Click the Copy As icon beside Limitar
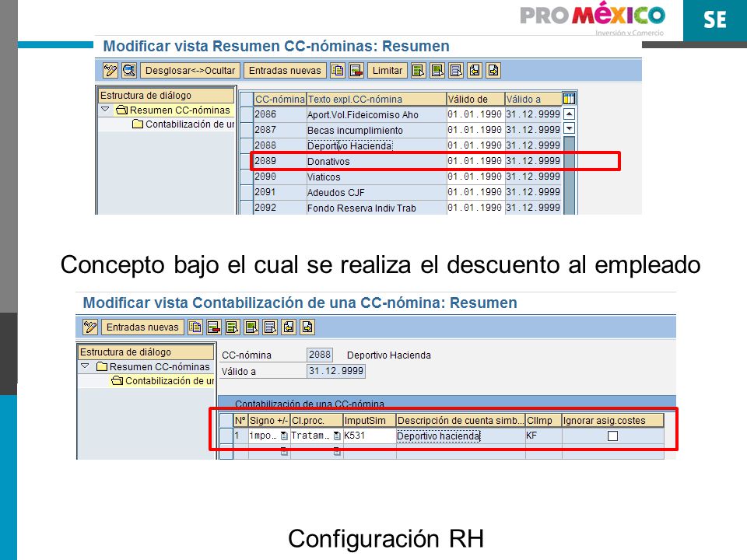 338,71
